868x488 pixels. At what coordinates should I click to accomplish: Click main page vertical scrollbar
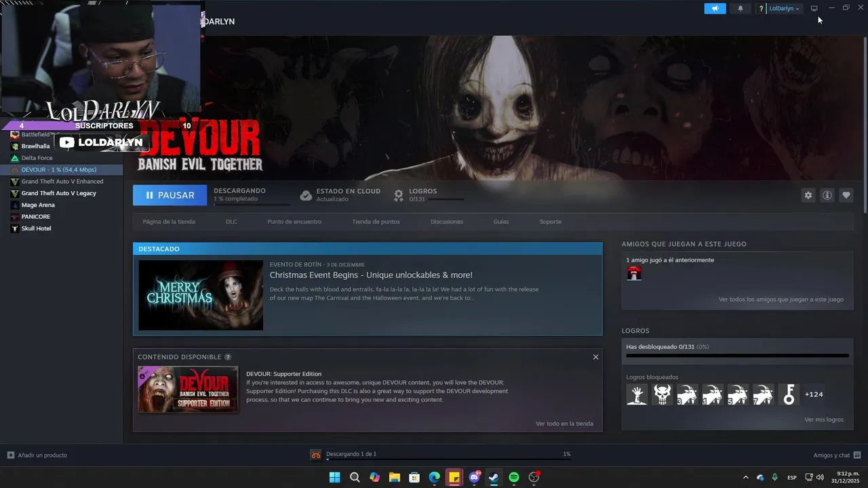click(865, 125)
